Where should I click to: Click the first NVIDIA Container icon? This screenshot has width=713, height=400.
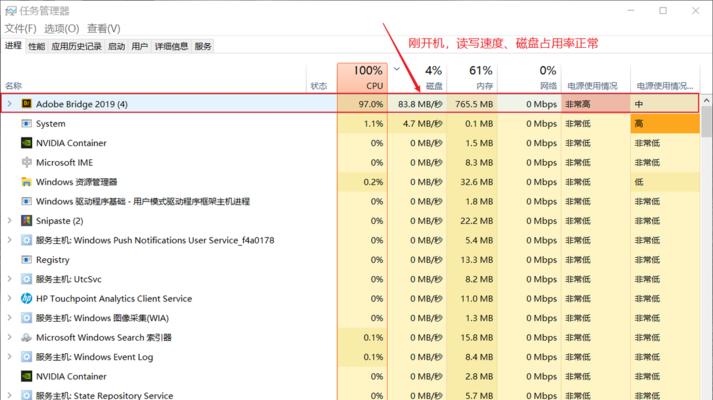point(26,143)
